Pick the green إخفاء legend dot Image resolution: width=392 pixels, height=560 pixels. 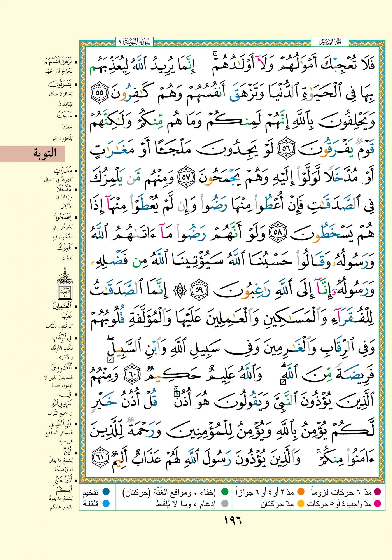pyautogui.click(x=224, y=492)
